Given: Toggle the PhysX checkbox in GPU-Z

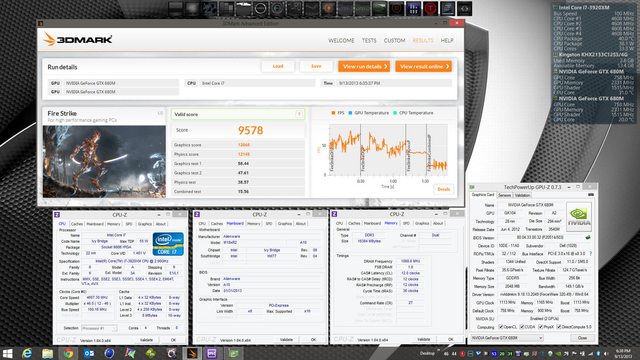Looking at the screenshot, I should 540,327.
